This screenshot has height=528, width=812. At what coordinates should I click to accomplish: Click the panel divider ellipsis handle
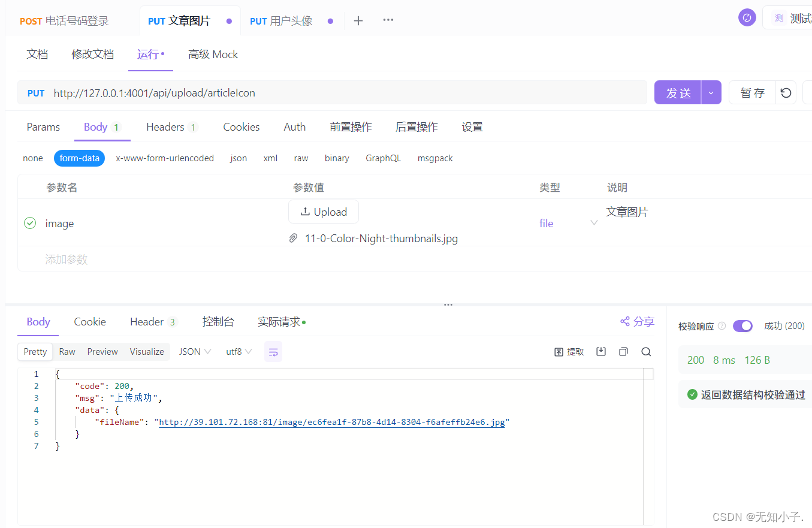[448, 305]
